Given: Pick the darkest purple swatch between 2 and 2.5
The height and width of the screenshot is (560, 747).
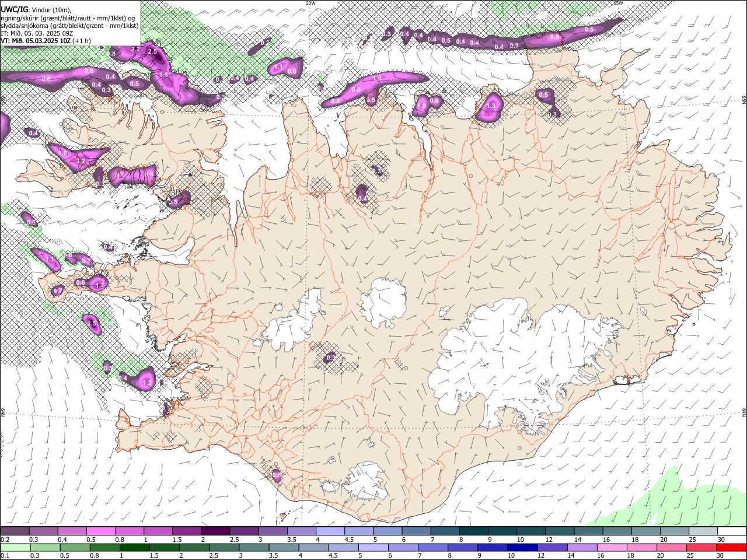Looking at the screenshot, I should click(215, 531).
